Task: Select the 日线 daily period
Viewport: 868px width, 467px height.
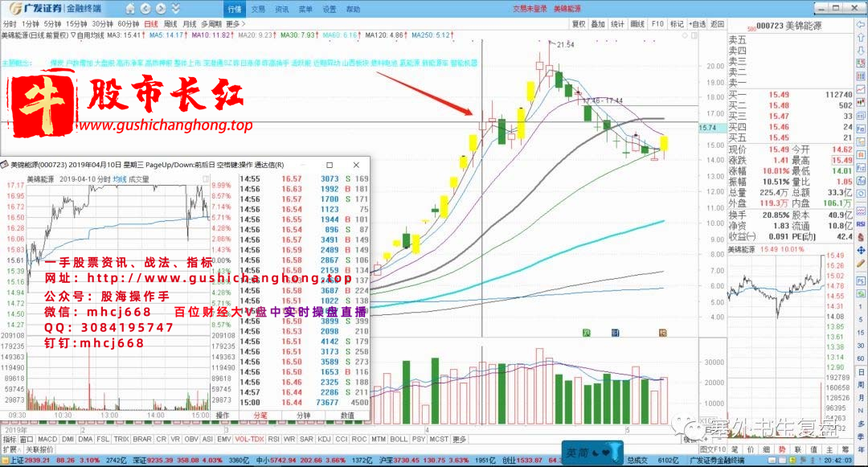Action: tap(151, 24)
